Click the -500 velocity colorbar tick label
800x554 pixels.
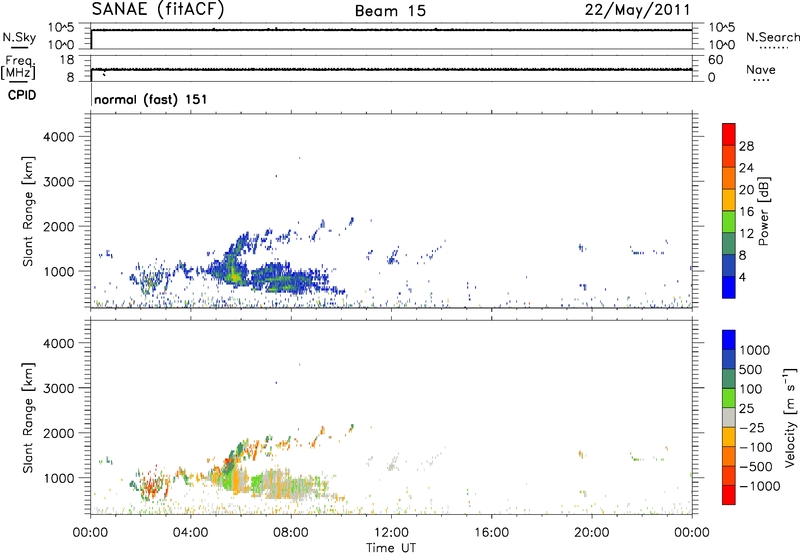[756, 467]
